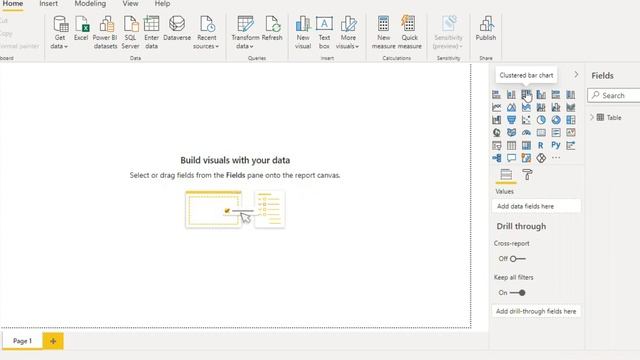The width and height of the screenshot is (640, 360).
Task: Select the Ribbon chart visual
Action: [x=571, y=107]
